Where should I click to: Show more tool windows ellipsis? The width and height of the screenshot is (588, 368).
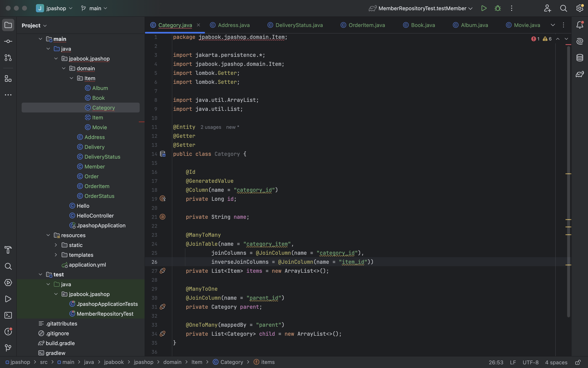(8, 95)
